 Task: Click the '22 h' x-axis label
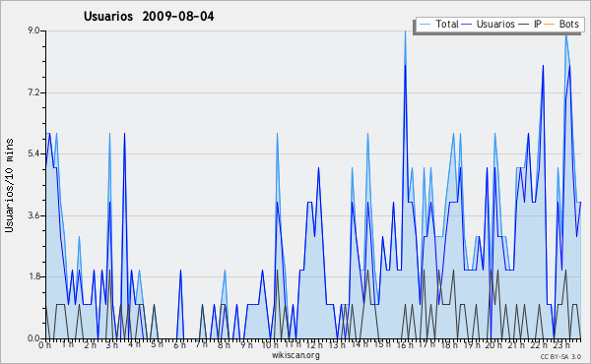(540, 345)
